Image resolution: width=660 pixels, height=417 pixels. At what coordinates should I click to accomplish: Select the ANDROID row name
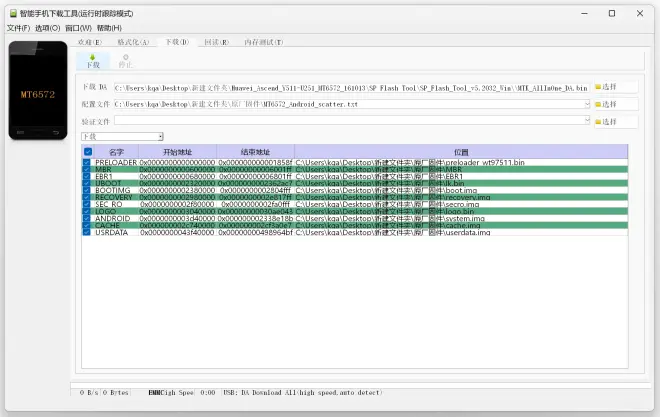[112, 218]
